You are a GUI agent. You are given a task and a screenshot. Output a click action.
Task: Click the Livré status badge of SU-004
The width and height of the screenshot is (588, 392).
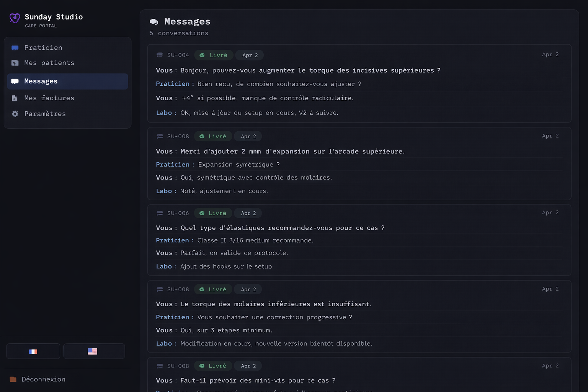(214, 55)
